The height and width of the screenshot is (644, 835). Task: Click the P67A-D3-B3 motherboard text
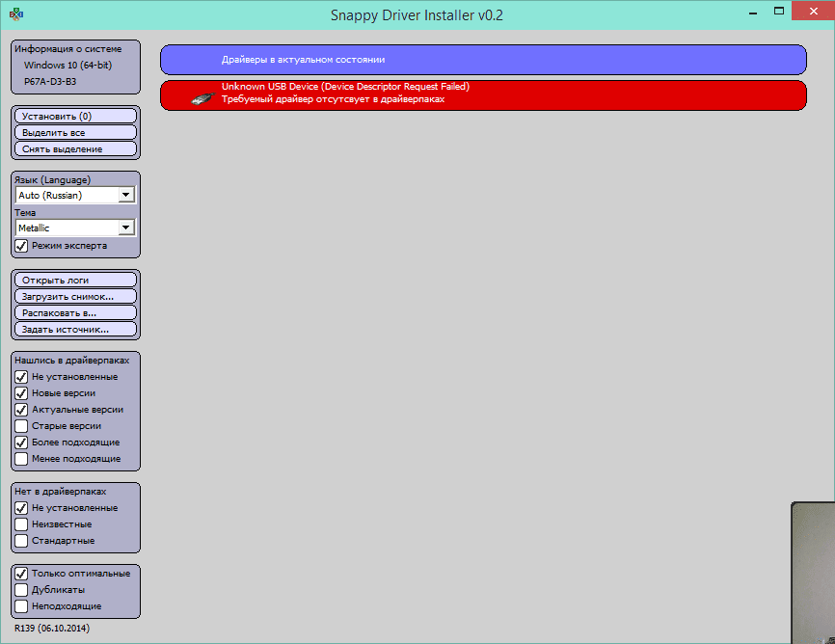click(x=50, y=82)
